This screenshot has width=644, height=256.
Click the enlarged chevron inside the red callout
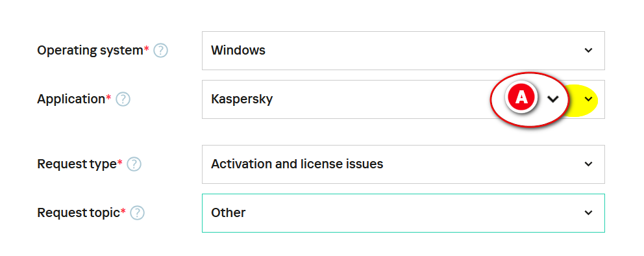pyautogui.click(x=553, y=99)
